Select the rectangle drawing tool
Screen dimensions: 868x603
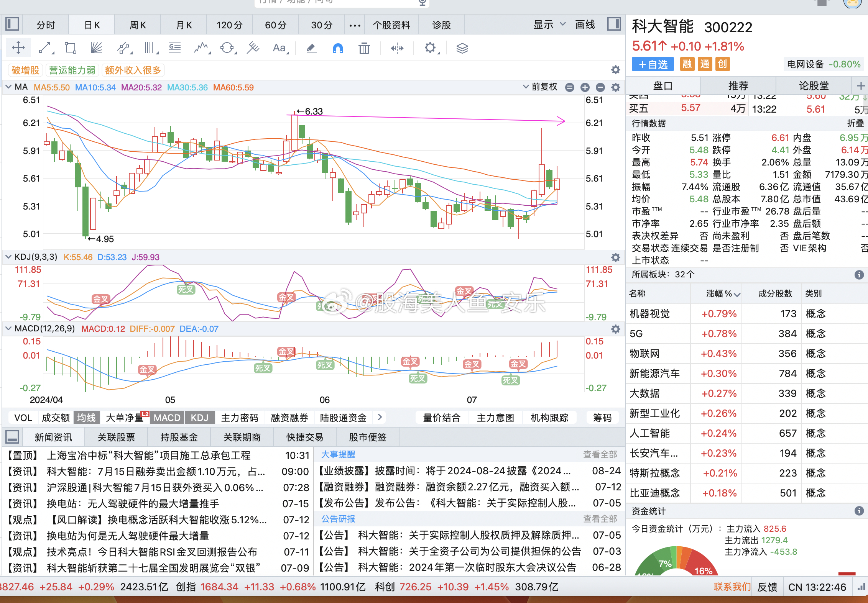pos(71,48)
